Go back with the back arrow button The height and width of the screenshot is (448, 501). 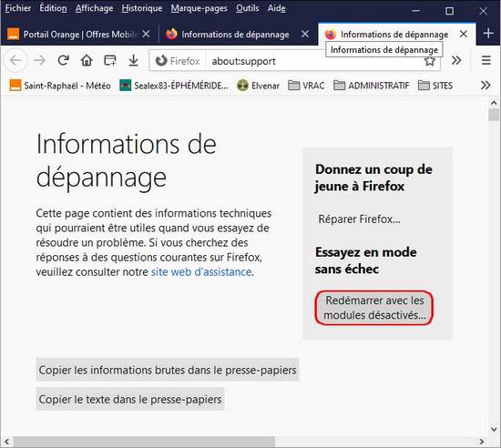click(x=15, y=60)
